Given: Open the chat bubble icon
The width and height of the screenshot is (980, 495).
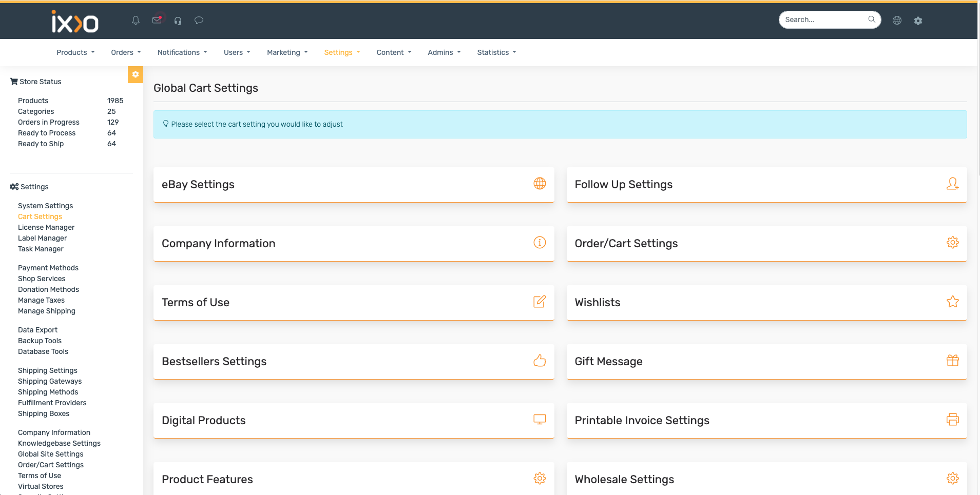Looking at the screenshot, I should 199,20.
